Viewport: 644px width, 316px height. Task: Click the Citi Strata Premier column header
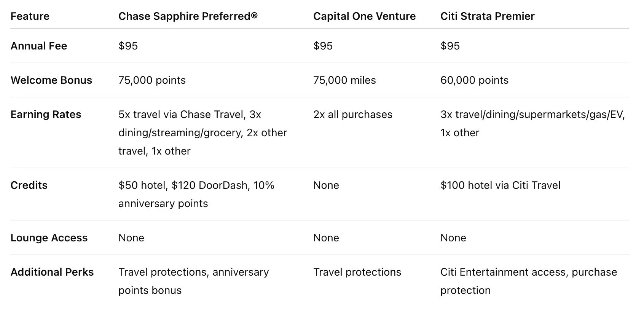[x=487, y=16]
